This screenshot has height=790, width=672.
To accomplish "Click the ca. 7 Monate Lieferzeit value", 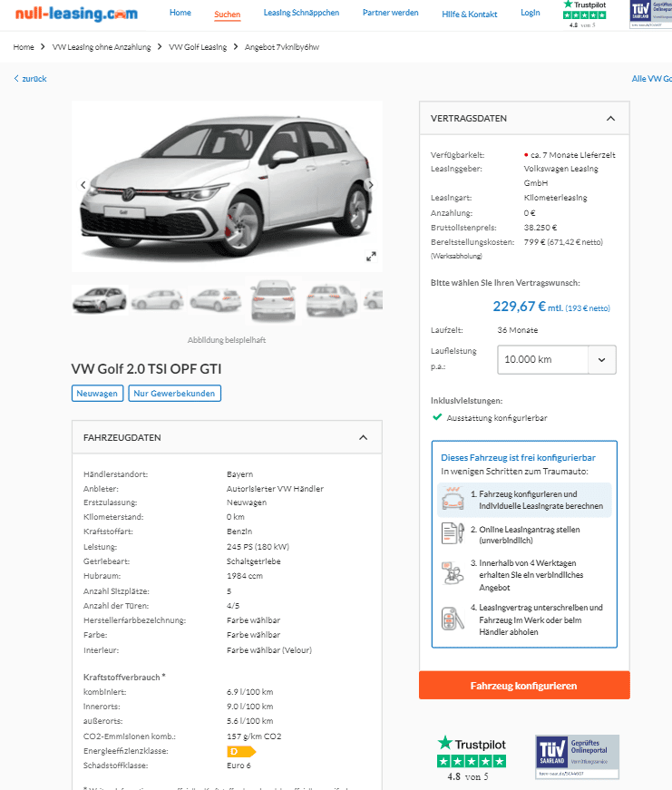I will tap(573, 155).
